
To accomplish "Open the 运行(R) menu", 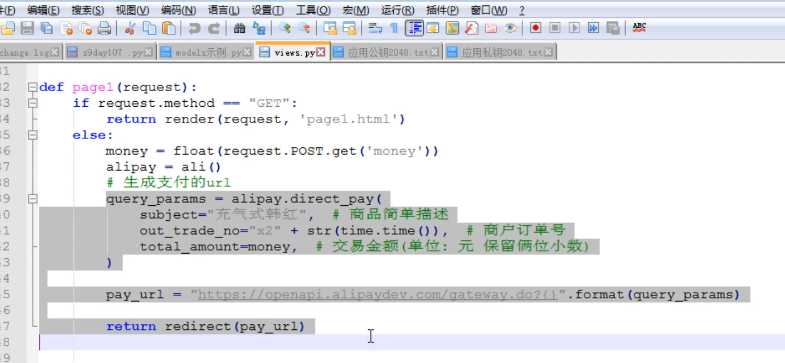I will [x=398, y=11].
